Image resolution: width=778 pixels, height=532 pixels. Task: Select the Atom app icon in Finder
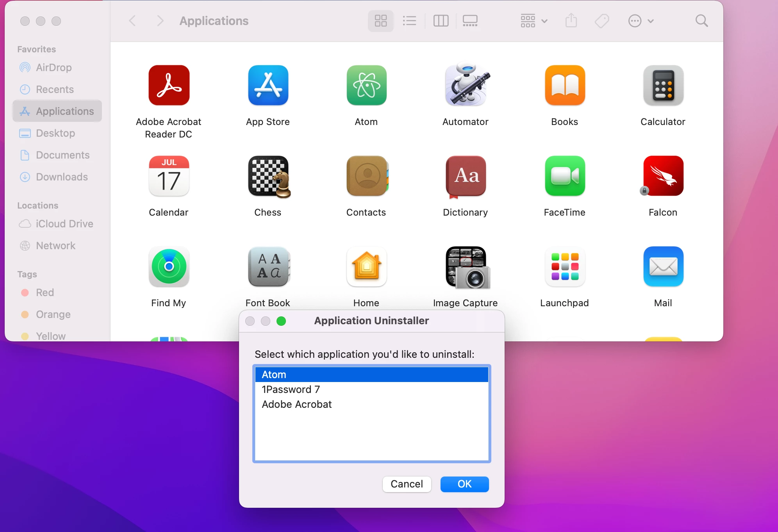(366, 85)
